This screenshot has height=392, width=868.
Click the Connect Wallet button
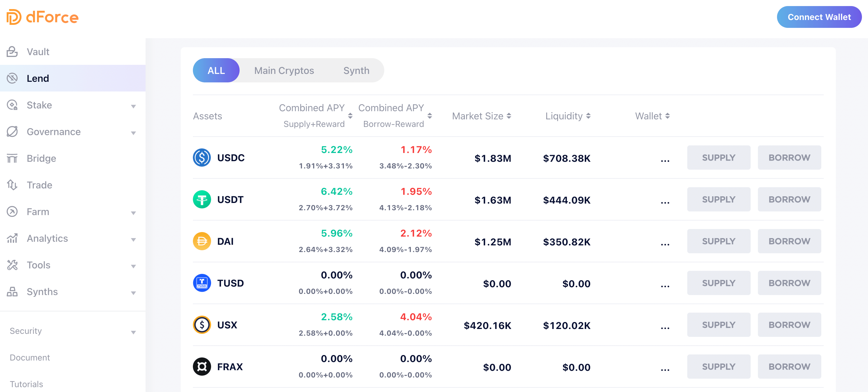coord(819,17)
